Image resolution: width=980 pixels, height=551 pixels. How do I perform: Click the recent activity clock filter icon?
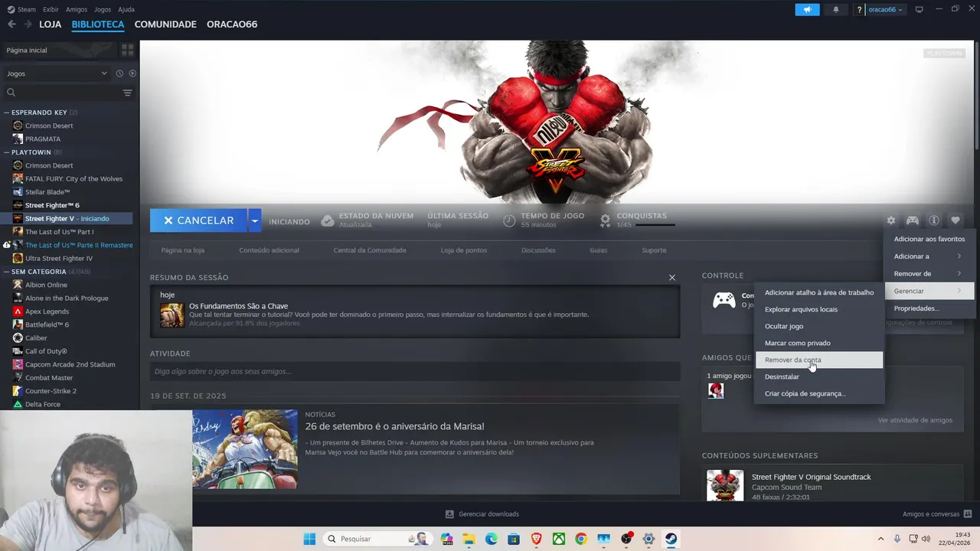[x=119, y=73]
